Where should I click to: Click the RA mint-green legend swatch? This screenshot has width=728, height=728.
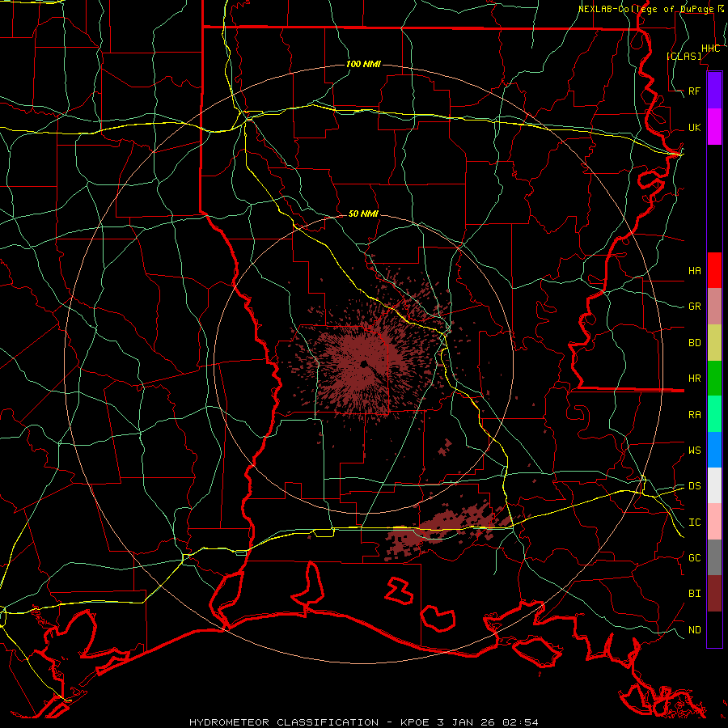pyautogui.click(x=714, y=414)
